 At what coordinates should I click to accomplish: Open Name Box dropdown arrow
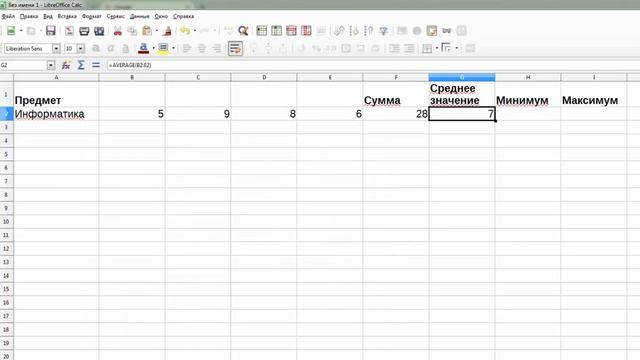51,65
